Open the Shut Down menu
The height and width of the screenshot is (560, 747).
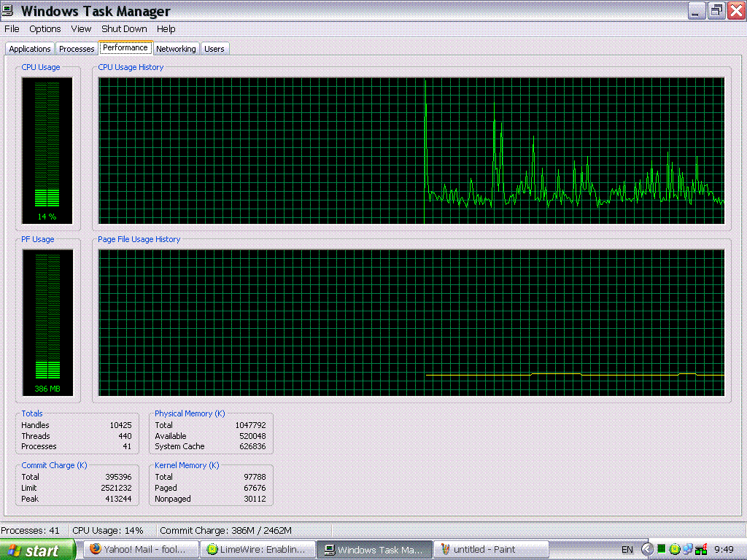tap(124, 29)
